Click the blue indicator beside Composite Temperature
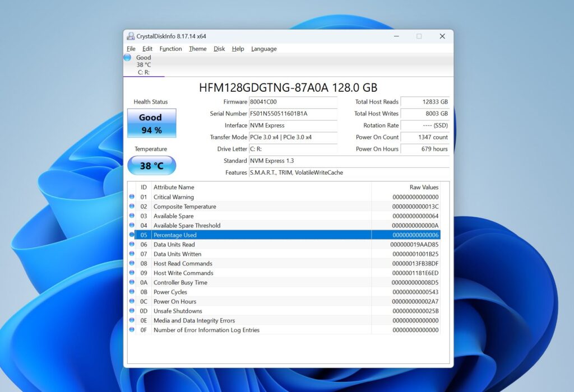 (131, 206)
